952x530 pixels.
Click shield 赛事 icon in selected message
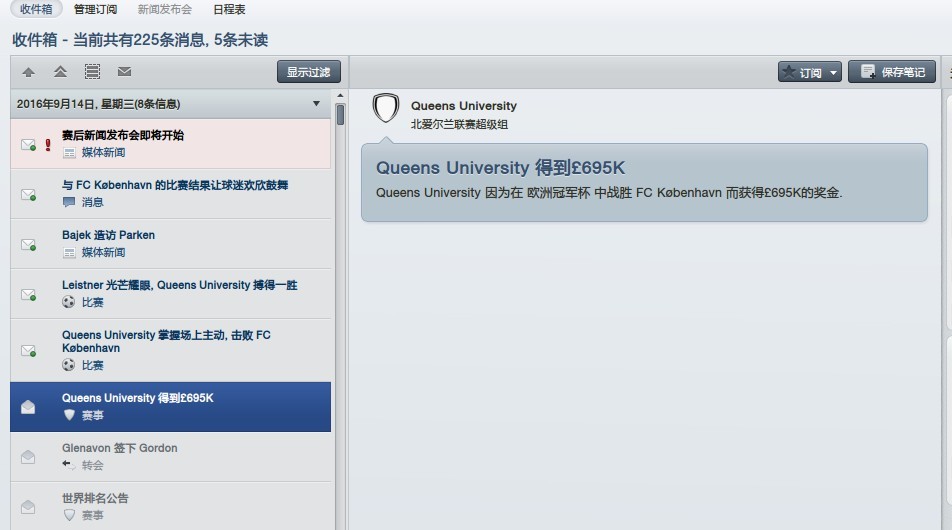pyautogui.click(x=69, y=415)
